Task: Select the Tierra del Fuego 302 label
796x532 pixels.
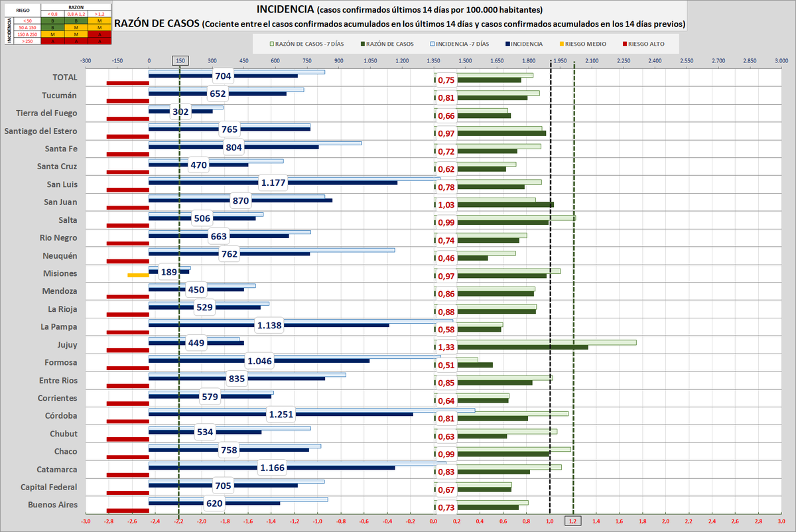Action: pyautogui.click(x=180, y=111)
